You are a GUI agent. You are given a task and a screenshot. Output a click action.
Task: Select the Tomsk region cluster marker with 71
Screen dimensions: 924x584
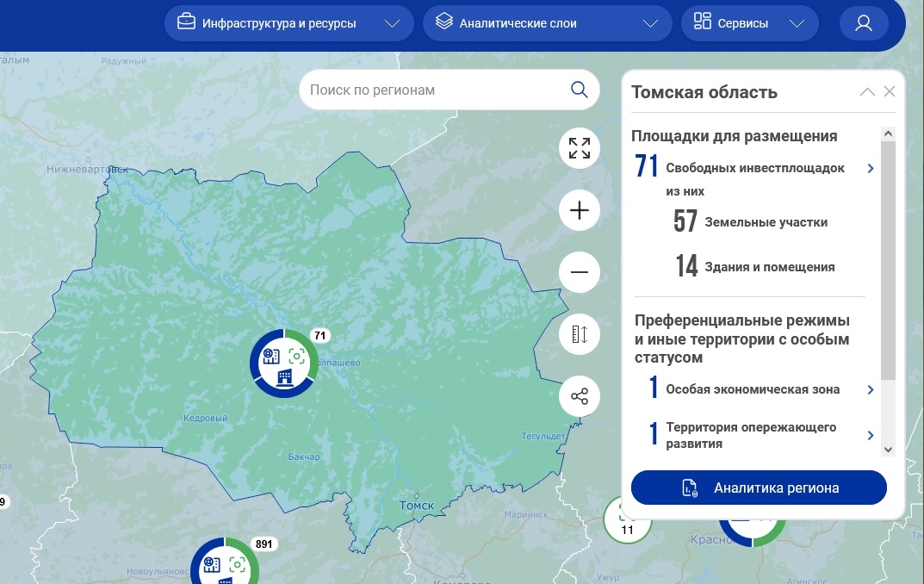coord(284,363)
